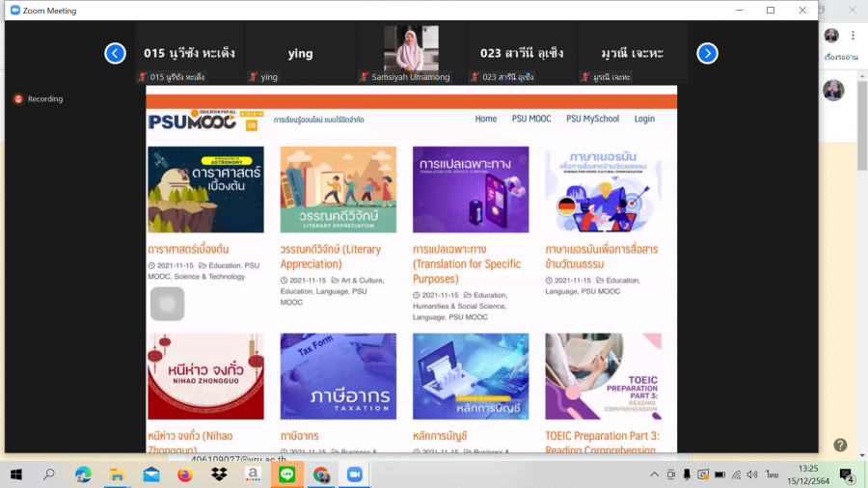Launch Firefox from the taskbar
This screenshot has width=868, height=488.
coord(185,474)
